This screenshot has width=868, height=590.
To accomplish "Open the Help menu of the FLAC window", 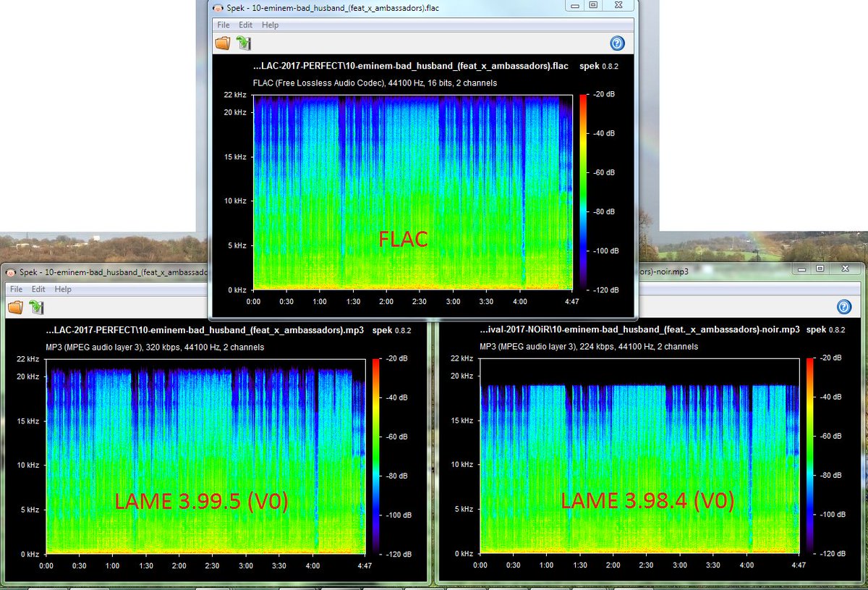I will point(270,24).
